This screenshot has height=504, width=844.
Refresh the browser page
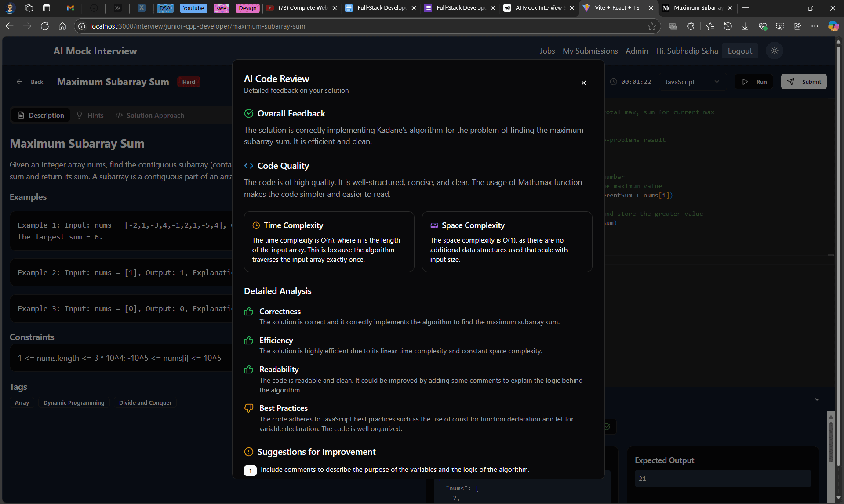pyautogui.click(x=44, y=26)
